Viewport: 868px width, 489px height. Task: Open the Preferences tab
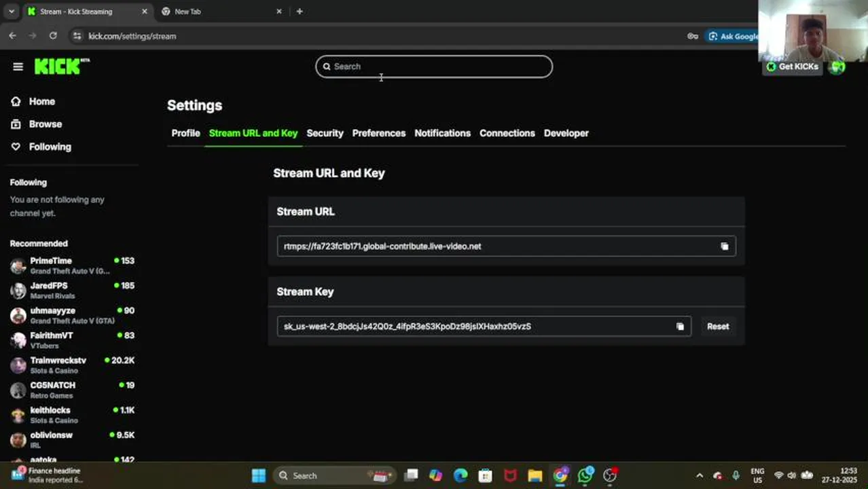[378, 133]
